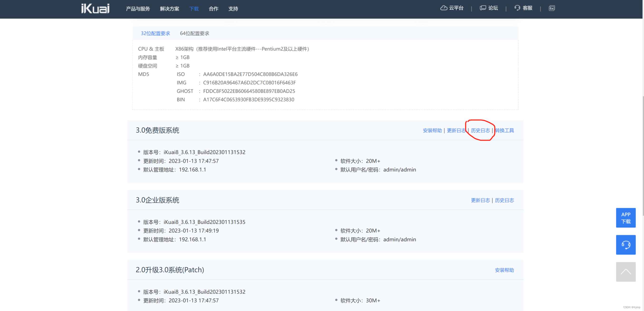The width and height of the screenshot is (644, 311).
Task: Expand the 解决方案 navigation menu
Action: coord(169,9)
